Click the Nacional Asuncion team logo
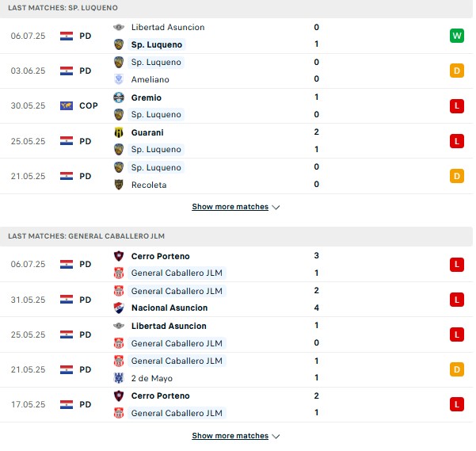This screenshot has height=451, width=476. 119,308
